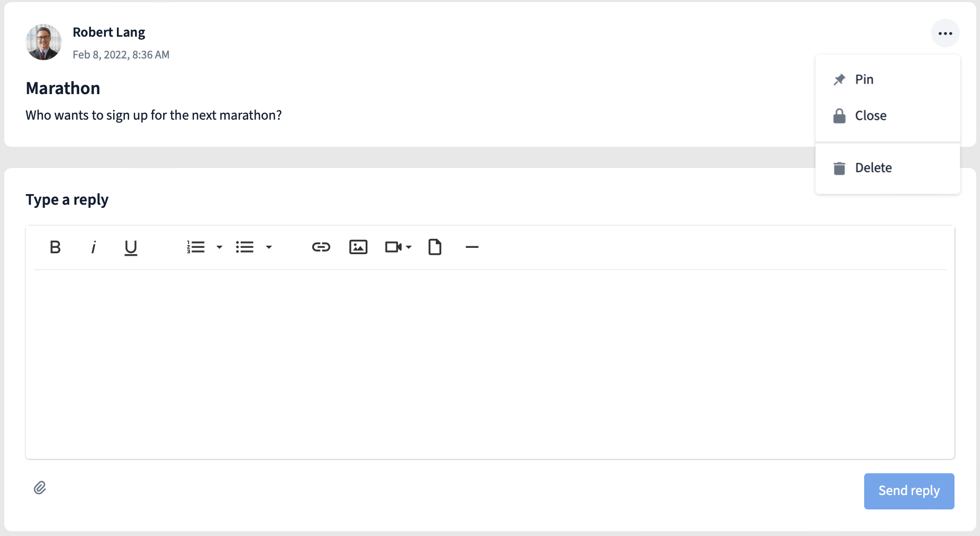Image resolution: width=980 pixels, height=536 pixels.
Task: Insert a file using document icon
Action: pyautogui.click(x=435, y=247)
